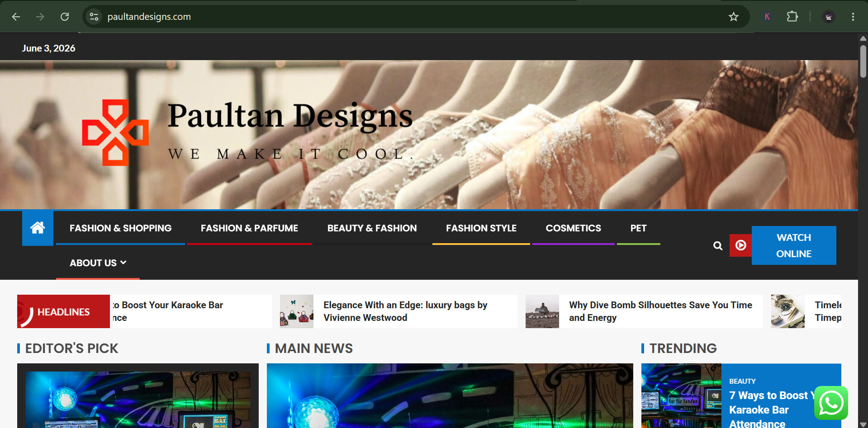Open Fashion Style menu item

[x=481, y=228]
